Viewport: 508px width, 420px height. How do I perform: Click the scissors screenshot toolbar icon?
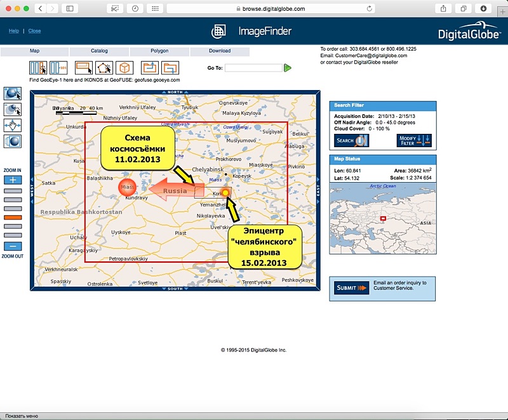pyautogui.click(x=115, y=8)
